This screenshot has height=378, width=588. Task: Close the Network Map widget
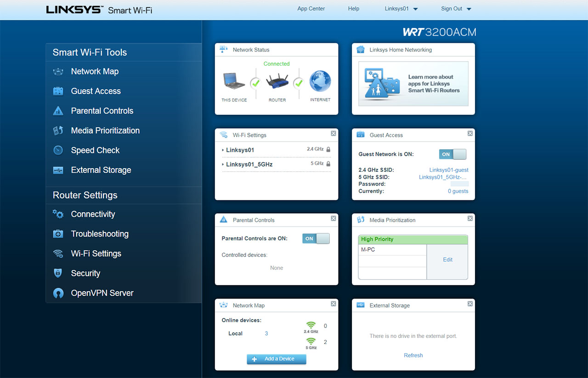(334, 304)
